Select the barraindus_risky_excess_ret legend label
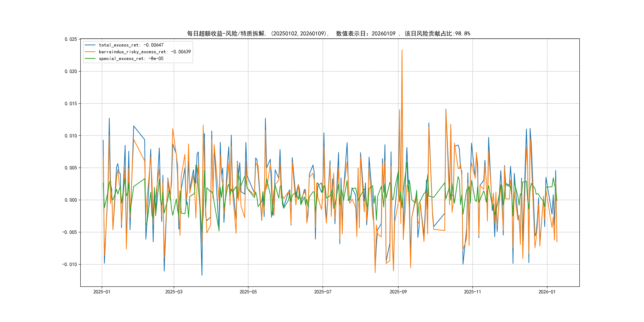The image size is (644, 322). pyautogui.click(x=145, y=52)
